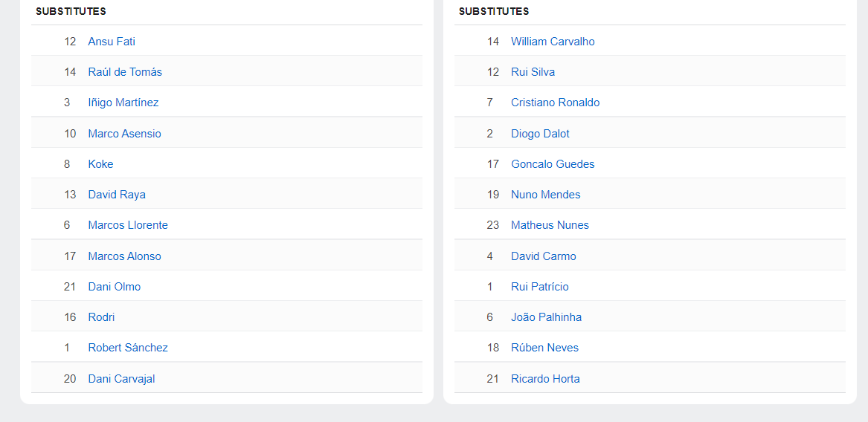Screen dimensions: 868x422
Task: Open Rui Patrício's player profile
Action: pyautogui.click(x=539, y=287)
